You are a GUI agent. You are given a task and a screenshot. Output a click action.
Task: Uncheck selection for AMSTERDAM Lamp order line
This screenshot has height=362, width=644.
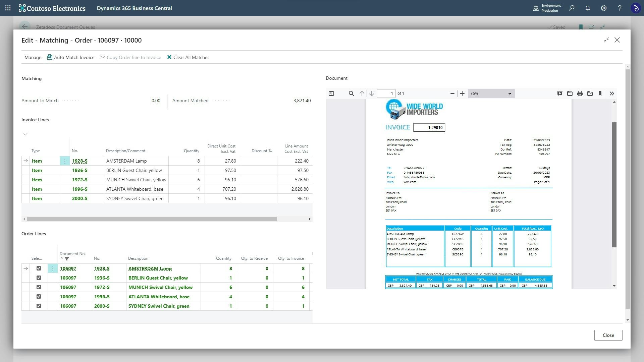point(39,268)
